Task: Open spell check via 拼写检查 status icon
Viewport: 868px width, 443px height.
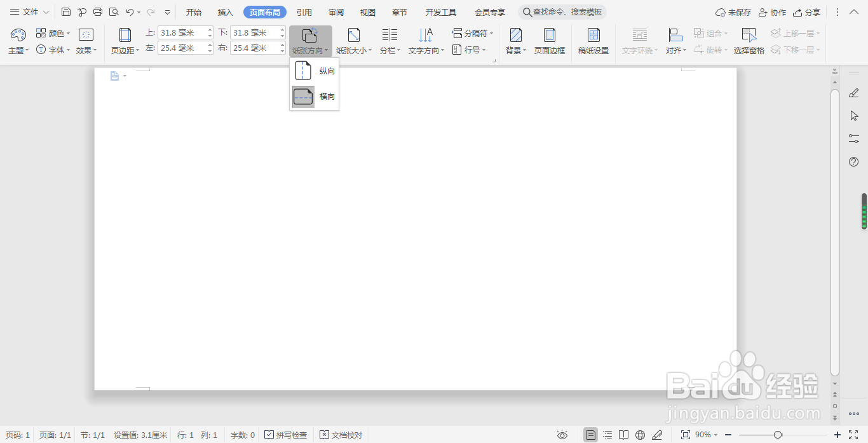Action: 286,435
